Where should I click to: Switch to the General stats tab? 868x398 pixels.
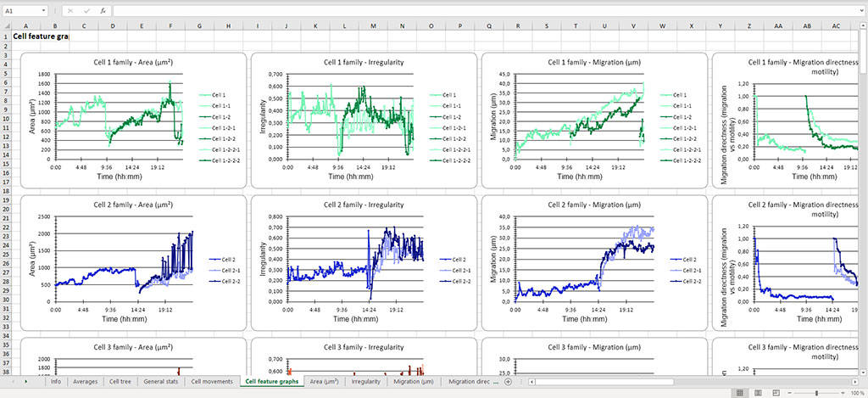pyautogui.click(x=160, y=381)
